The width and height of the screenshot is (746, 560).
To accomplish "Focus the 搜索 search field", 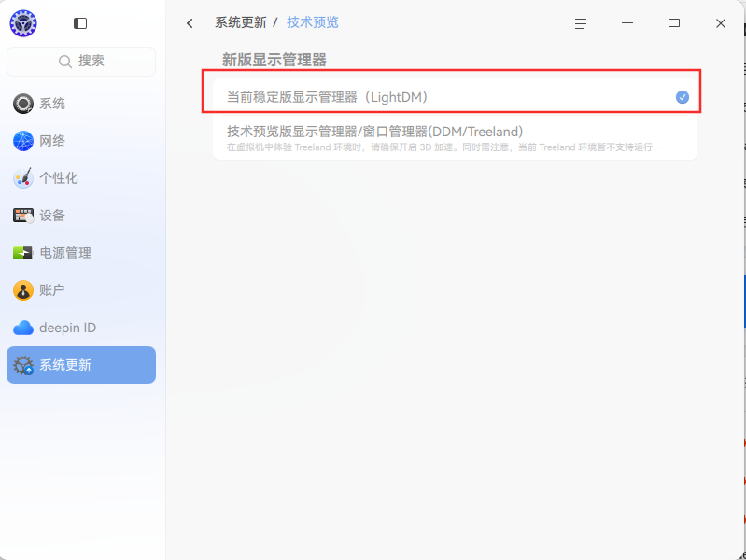I will tap(81, 62).
